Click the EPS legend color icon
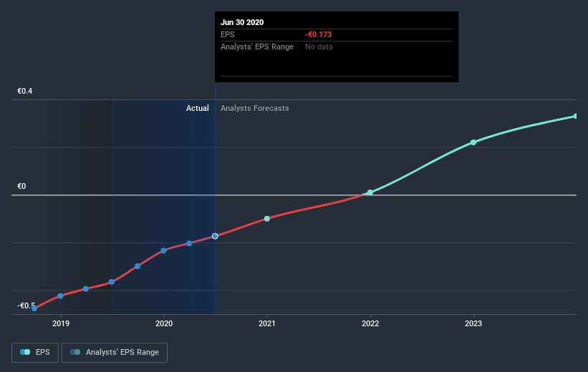The image size is (588, 372). tap(25, 352)
